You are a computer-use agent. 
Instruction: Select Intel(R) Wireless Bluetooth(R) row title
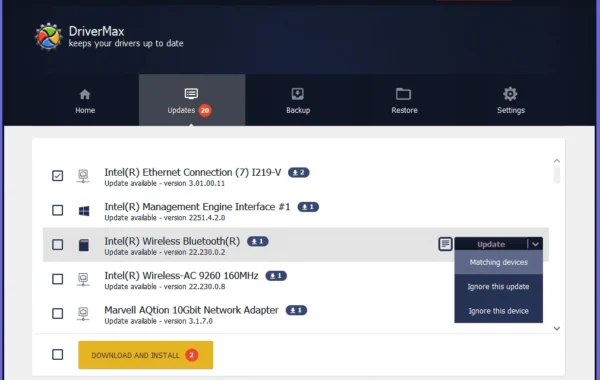pyautogui.click(x=172, y=241)
